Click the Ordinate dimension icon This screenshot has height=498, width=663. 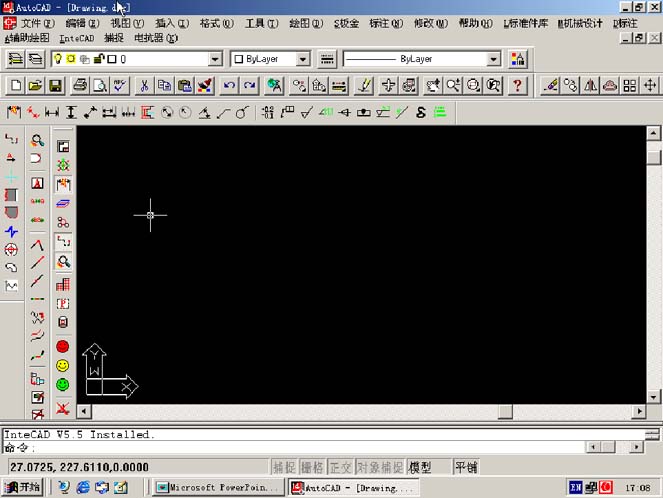coord(147,112)
